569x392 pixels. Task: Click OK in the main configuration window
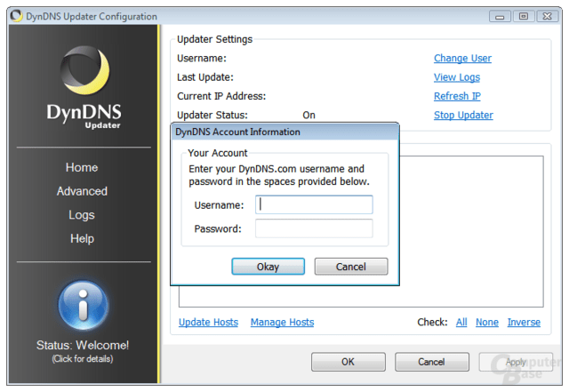[349, 362]
